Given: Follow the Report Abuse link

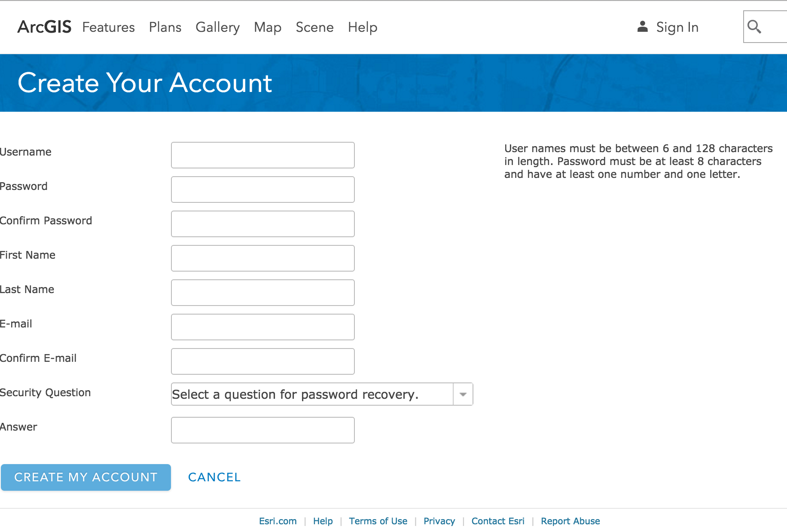Looking at the screenshot, I should click(570, 521).
